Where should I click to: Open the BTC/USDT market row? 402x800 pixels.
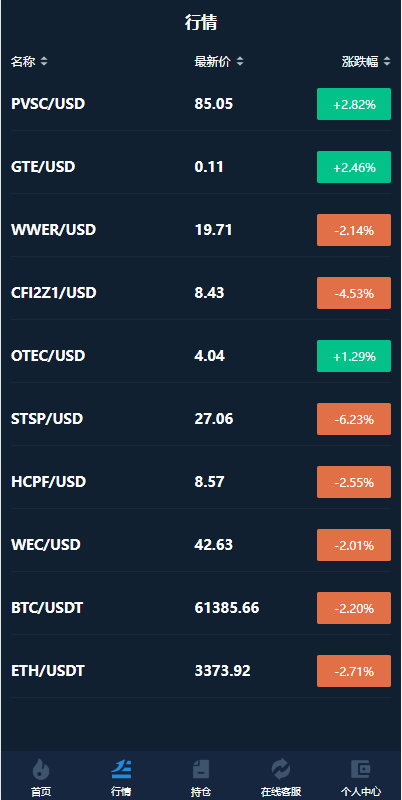coord(201,608)
